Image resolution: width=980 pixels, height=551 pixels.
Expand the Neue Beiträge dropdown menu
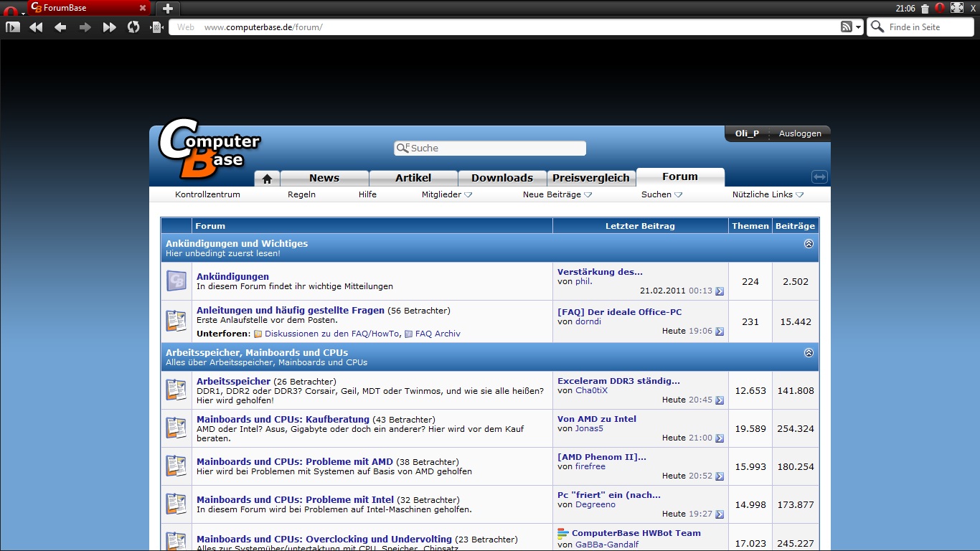[557, 194]
